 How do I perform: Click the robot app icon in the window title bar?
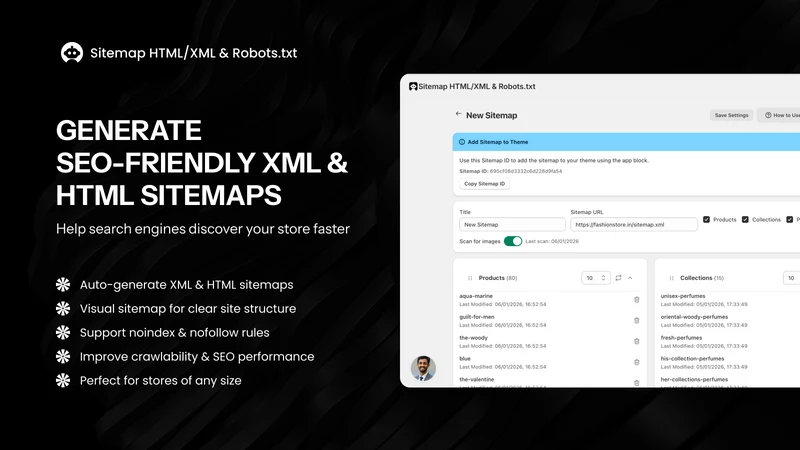pos(413,87)
